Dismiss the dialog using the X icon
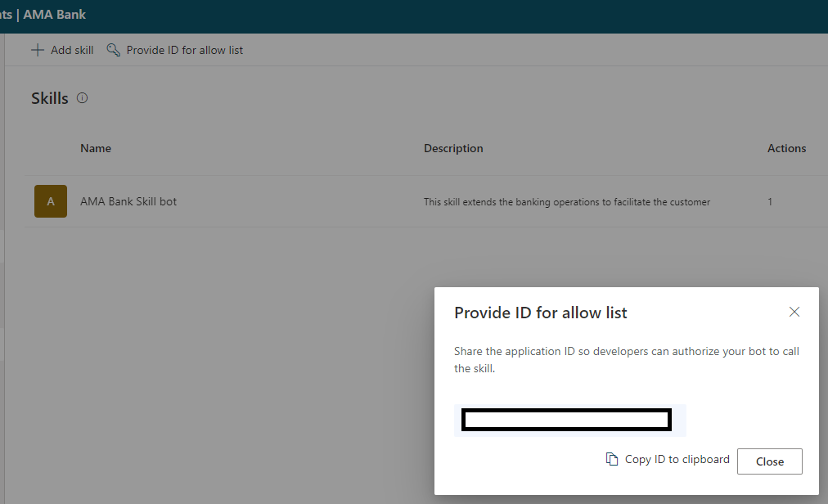The width and height of the screenshot is (828, 504). point(794,312)
